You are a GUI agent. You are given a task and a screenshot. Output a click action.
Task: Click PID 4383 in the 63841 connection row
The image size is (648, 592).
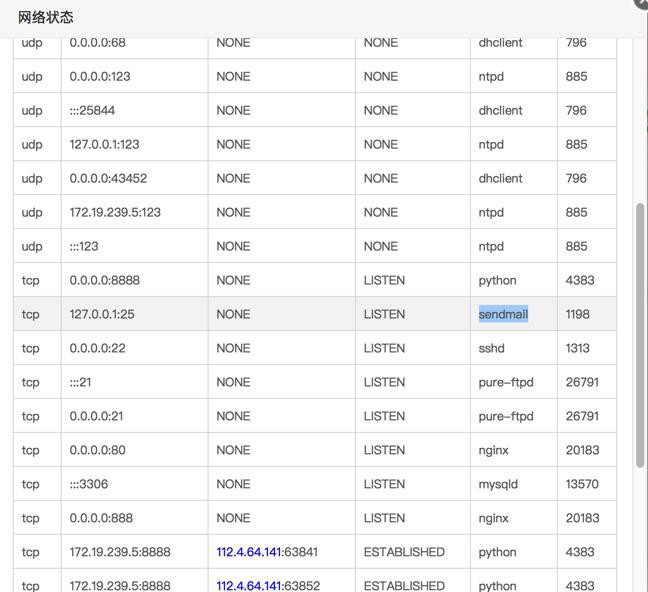pyautogui.click(x=580, y=552)
